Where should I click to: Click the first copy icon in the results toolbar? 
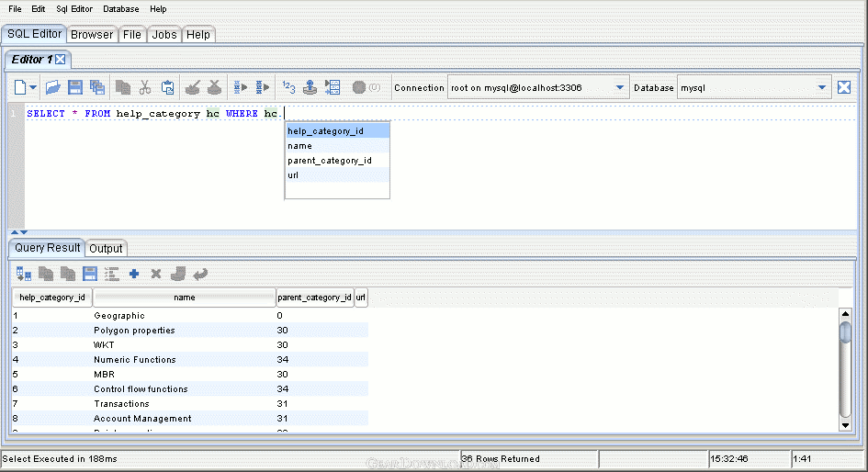tap(46, 274)
